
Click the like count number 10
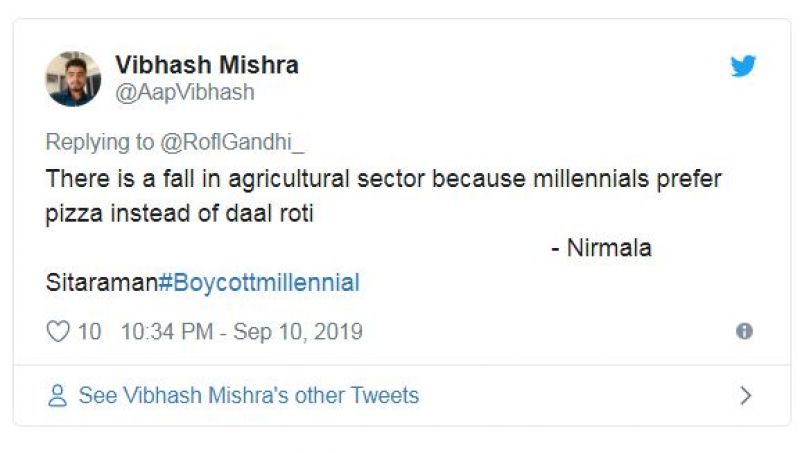click(90, 332)
